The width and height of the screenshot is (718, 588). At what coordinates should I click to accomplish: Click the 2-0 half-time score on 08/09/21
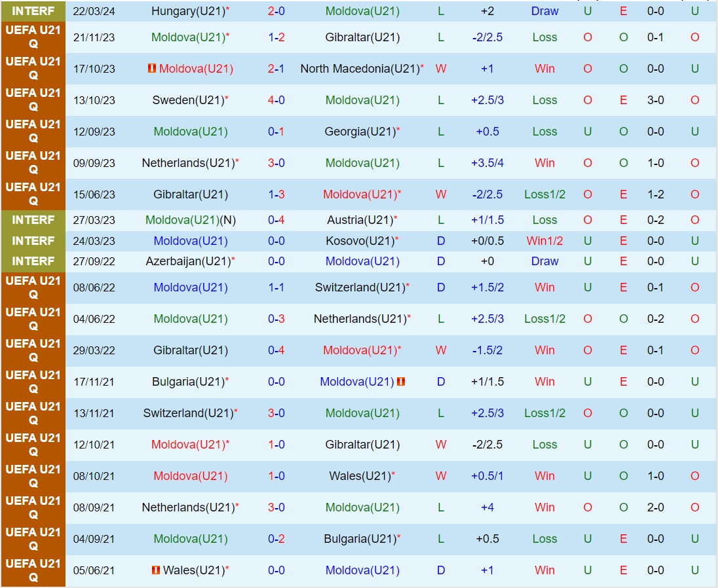click(655, 507)
